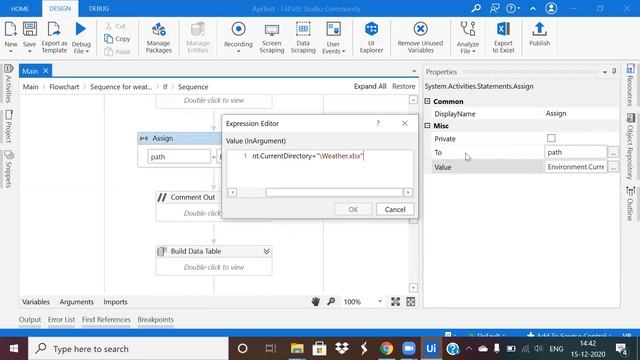Open the Recording tool
Image resolution: width=640 pixels, height=360 pixels.
pyautogui.click(x=238, y=37)
